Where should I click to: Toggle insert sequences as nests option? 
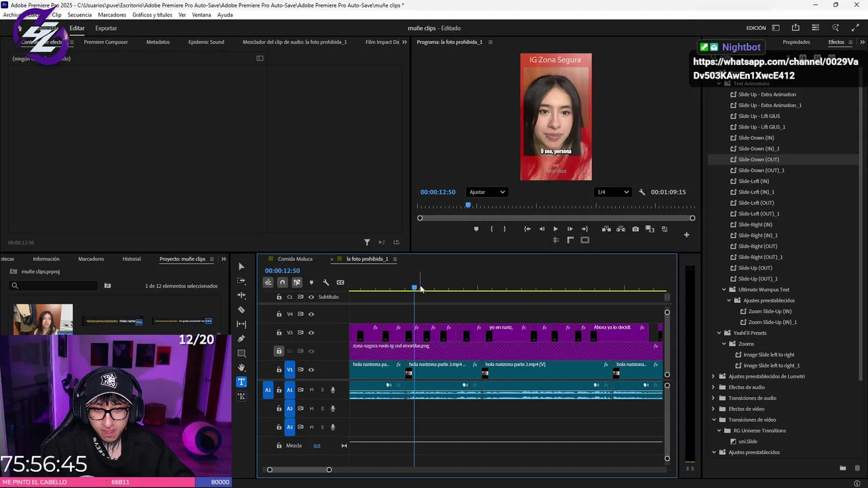click(268, 283)
